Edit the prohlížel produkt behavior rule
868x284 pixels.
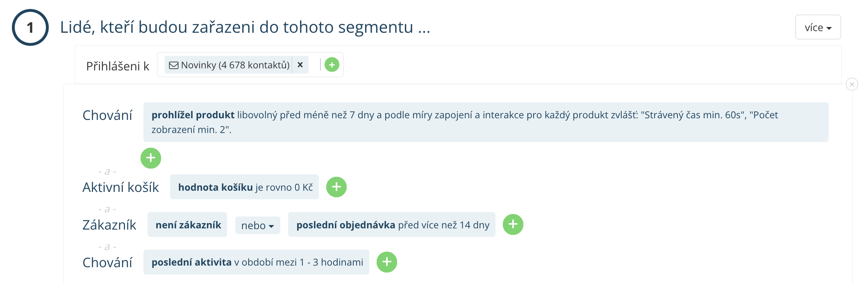(x=486, y=122)
